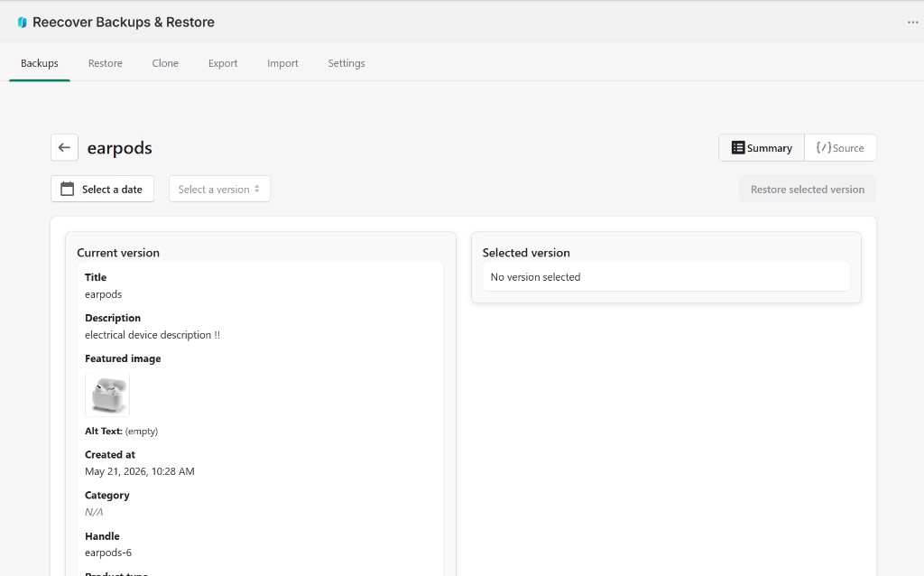Click the earpods featured image thumbnail
This screenshot has width=924, height=576.
(x=107, y=394)
